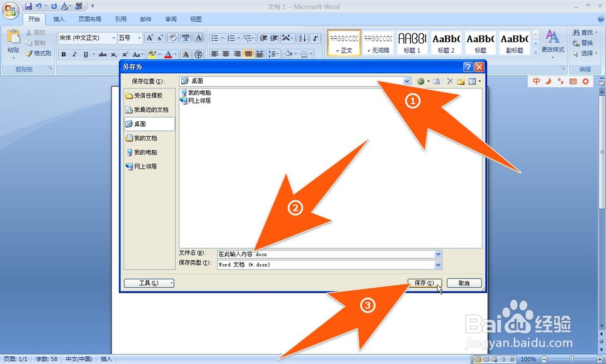The image size is (606, 364).
Task: Switch to the 审阅 ribbon tab
Action: click(x=171, y=19)
